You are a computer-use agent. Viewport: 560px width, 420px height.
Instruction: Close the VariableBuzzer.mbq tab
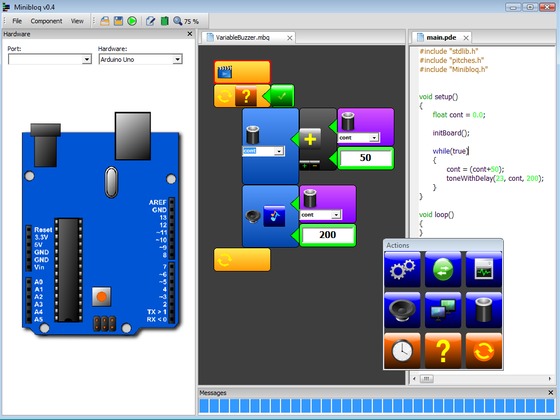290,38
